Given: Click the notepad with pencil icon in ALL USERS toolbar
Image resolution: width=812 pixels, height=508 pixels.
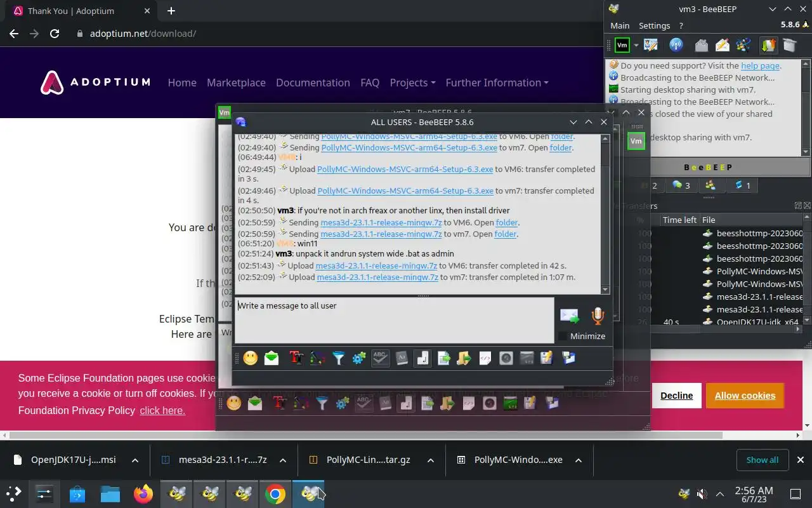Looking at the screenshot, I should pyautogui.click(x=547, y=358).
